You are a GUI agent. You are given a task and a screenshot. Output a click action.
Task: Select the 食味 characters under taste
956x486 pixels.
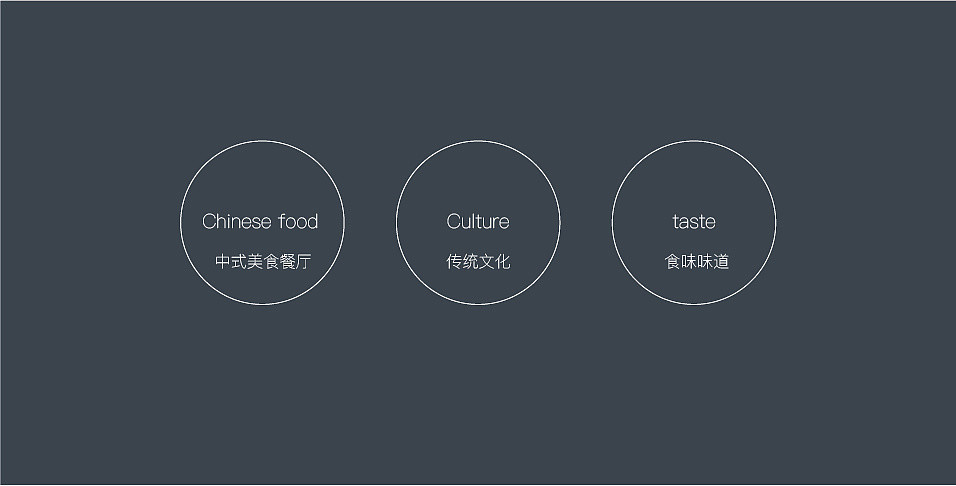[680, 262]
